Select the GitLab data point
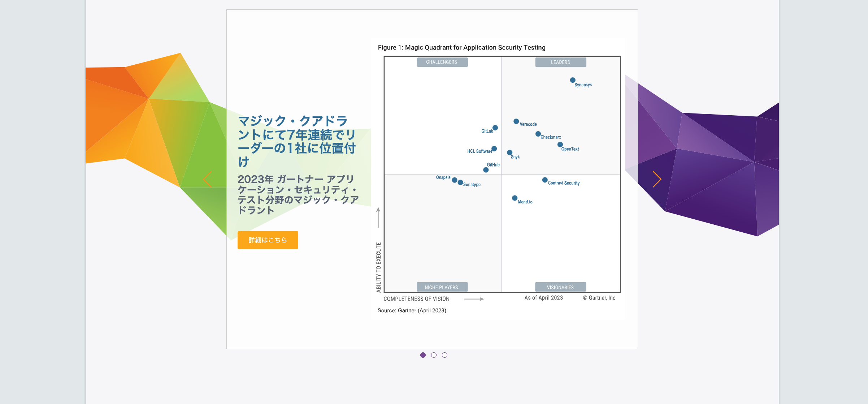Viewport: 868px width, 404px height. pyautogui.click(x=495, y=128)
